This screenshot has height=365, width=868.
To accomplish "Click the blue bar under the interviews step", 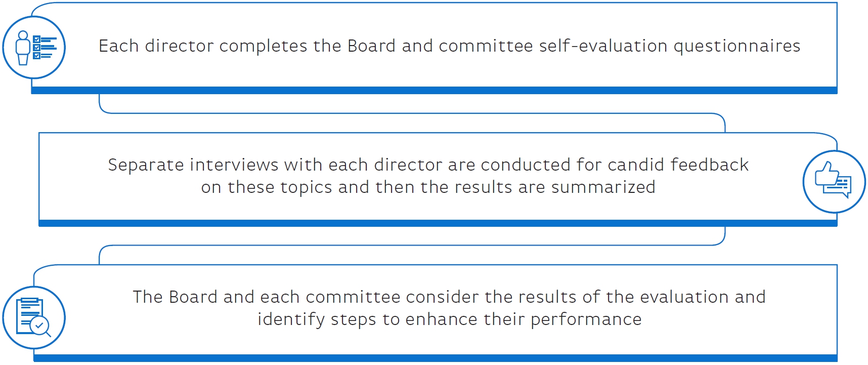I will click(x=438, y=223).
